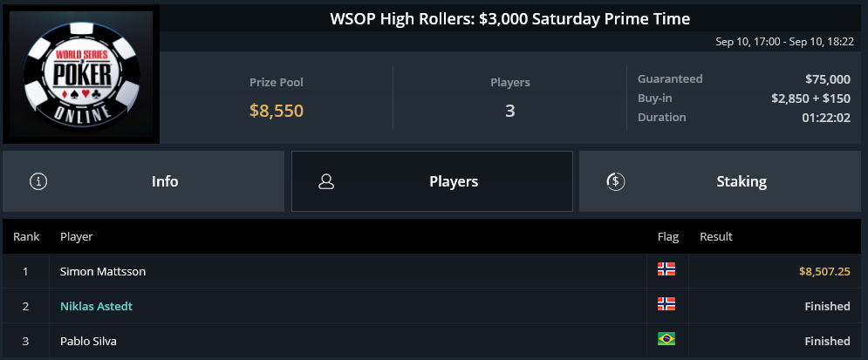The image size is (868, 360).
Task: Click the Pablo Silva player name
Action: click(x=89, y=341)
